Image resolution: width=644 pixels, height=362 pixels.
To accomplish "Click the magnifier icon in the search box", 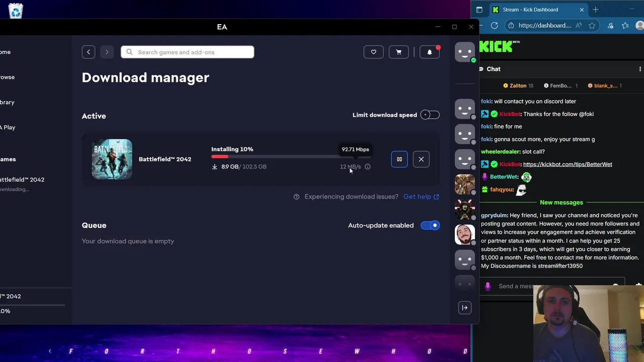I will [x=129, y=52].
